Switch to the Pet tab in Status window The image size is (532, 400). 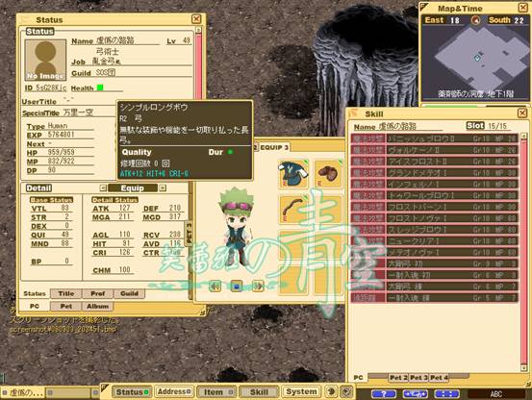(65, 306)
